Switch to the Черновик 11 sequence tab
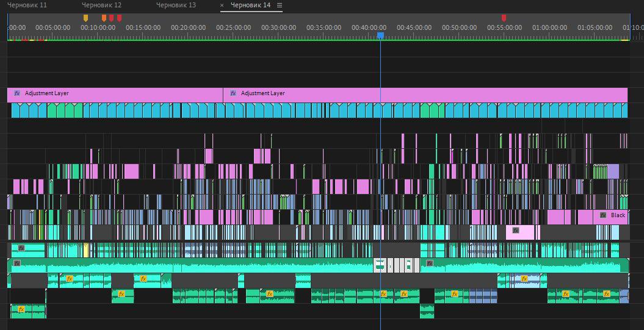Image resolution: width=644 pixels, height=330 pixels. pyautogui.click(x=27, y=5)
